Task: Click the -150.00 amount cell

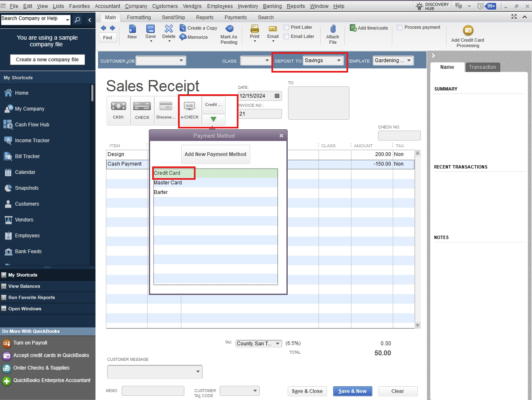Action: point(372,164)
